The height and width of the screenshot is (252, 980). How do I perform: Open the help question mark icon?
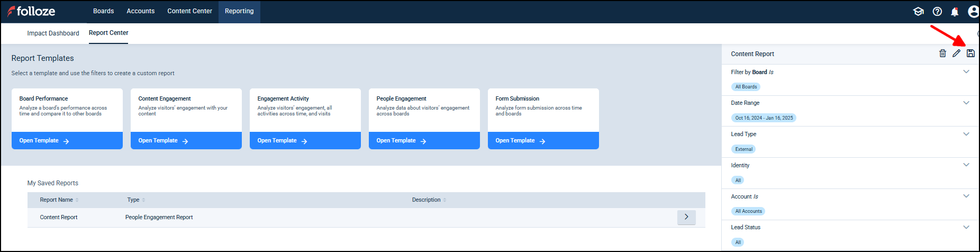(x=937, y=12)
